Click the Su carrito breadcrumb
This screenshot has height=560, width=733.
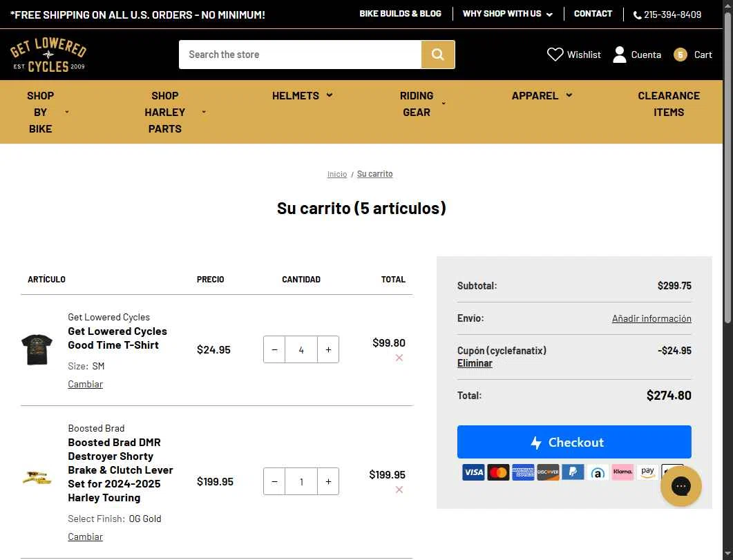(x=375, y=174)
